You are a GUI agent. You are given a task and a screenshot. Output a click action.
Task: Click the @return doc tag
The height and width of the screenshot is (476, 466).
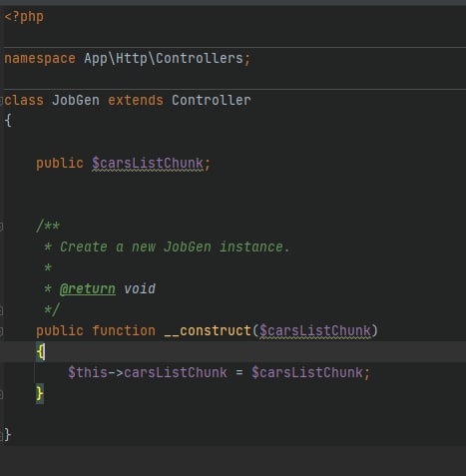(x=88, y=288)
